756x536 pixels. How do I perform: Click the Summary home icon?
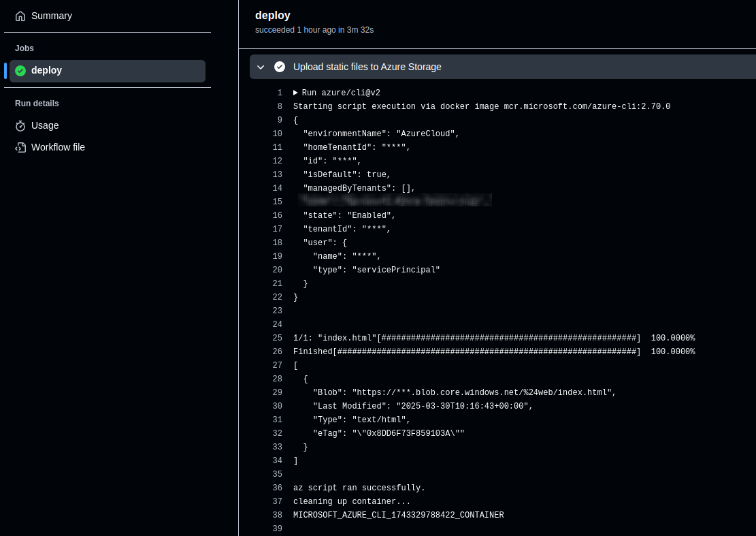[20, 16]
